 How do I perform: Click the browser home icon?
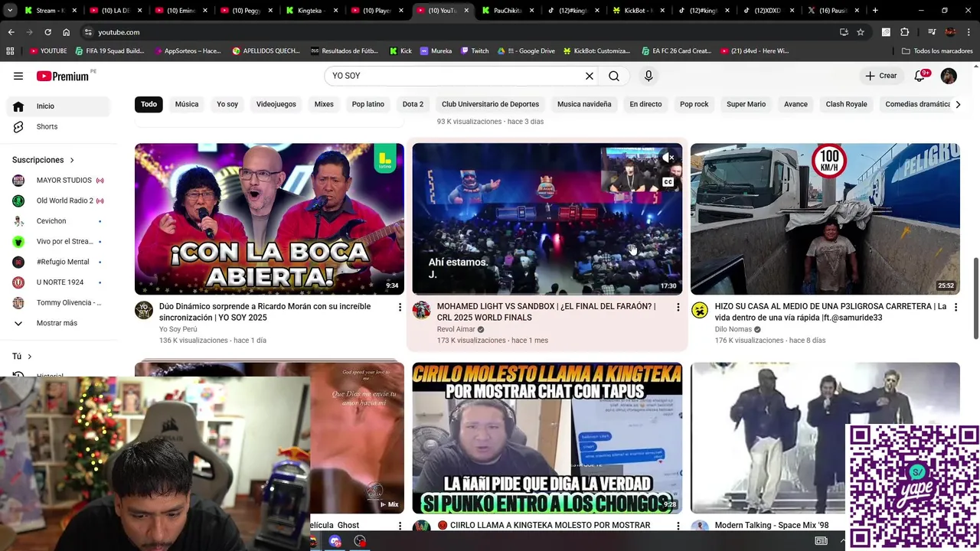pos(67,32)
